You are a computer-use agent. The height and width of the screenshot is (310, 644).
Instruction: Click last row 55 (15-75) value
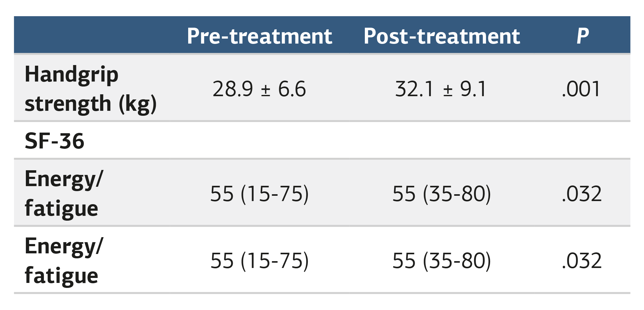[260, 261]
